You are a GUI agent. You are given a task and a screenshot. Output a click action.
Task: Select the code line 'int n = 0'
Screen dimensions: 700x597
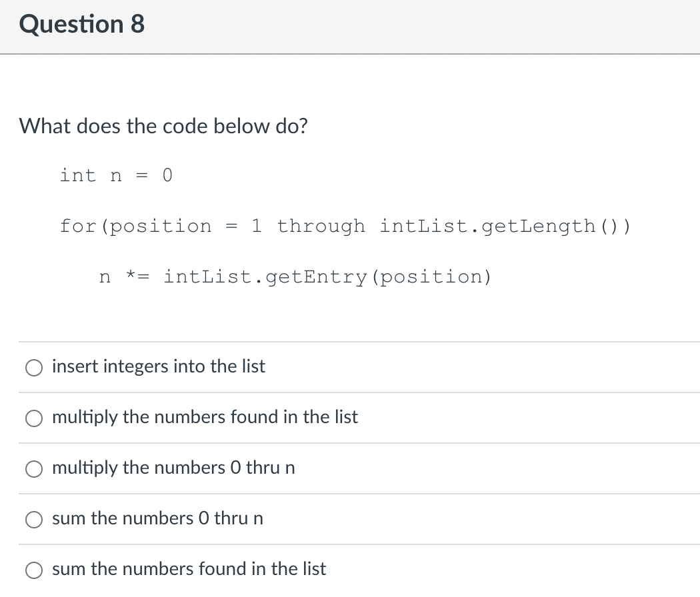tap(116, 175)
